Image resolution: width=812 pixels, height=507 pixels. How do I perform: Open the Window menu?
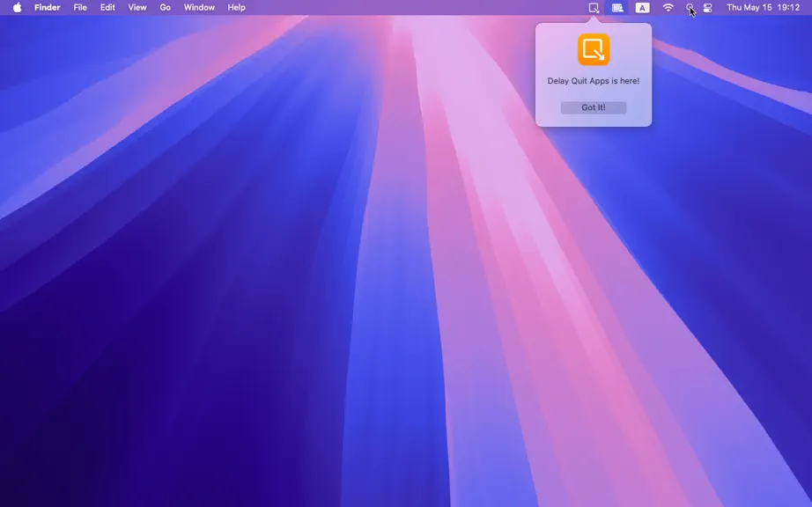[199, 7]
